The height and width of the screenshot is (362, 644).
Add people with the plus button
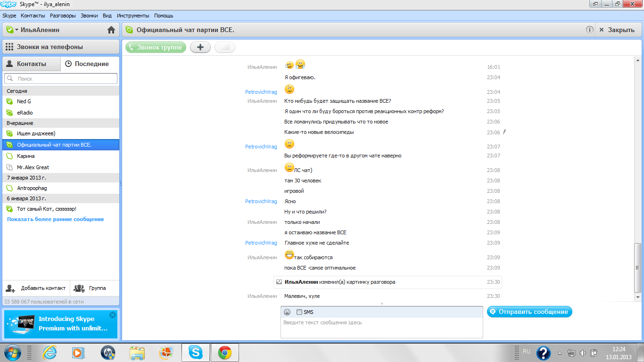point(200,47)
